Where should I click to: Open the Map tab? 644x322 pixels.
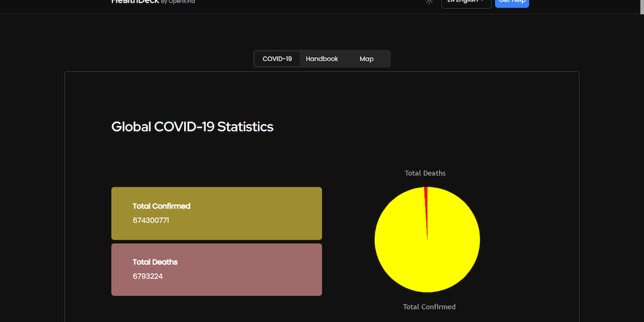point(367,58)
